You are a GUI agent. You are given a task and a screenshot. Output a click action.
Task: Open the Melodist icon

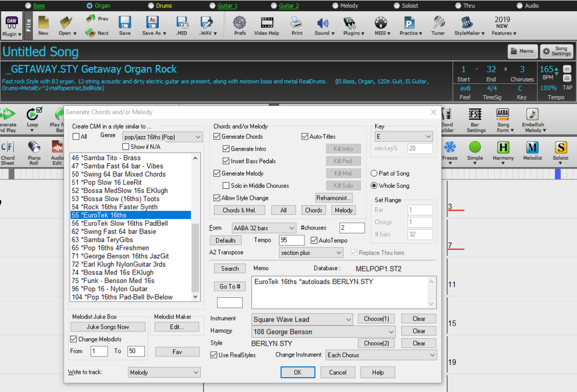tap(533, 150)
